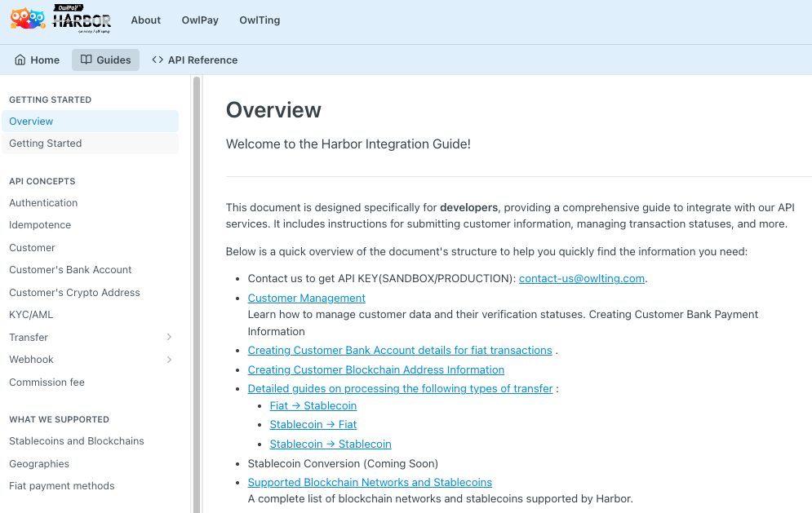This screenshot has width=812, height=513.
Task: Open Fiat payment methods sidebar page
Action: pos(62,486)
